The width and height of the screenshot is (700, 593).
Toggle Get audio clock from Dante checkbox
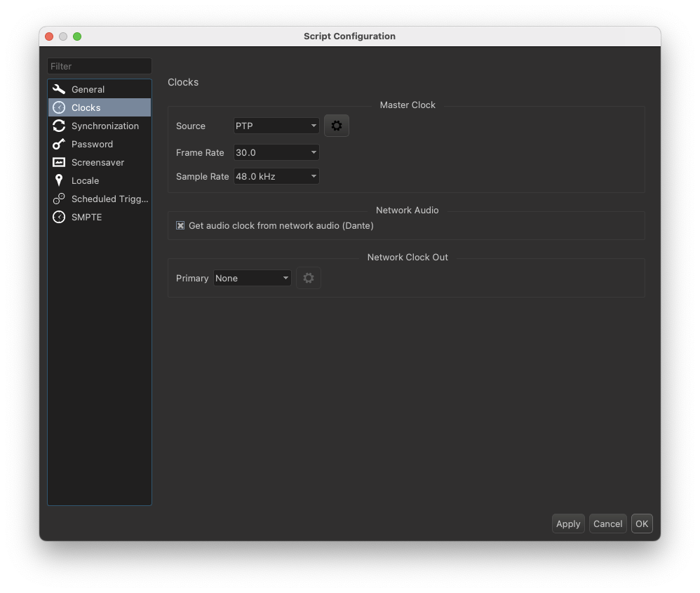180,225
